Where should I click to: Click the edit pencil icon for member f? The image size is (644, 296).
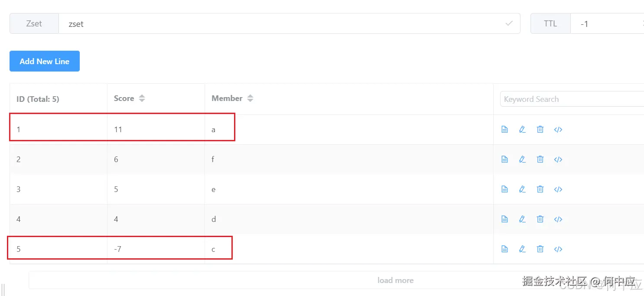pyautogui.click(x=522, y=159)
